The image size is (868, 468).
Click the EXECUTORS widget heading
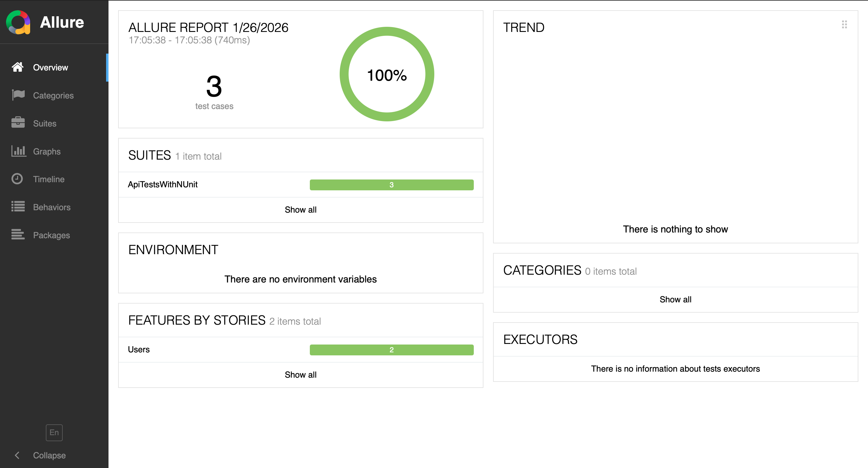[540, 339]
